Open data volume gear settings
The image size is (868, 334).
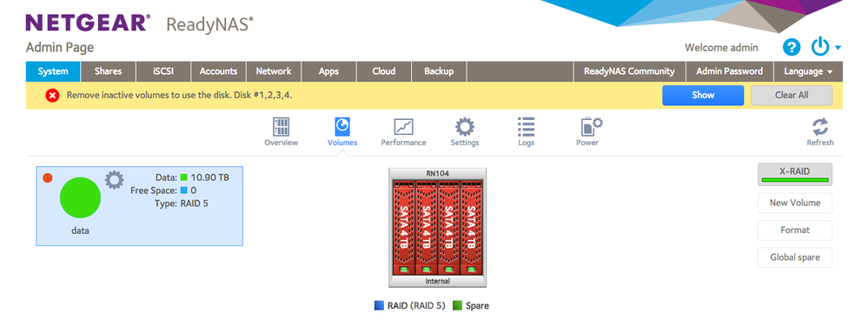(x=115, y=180)
